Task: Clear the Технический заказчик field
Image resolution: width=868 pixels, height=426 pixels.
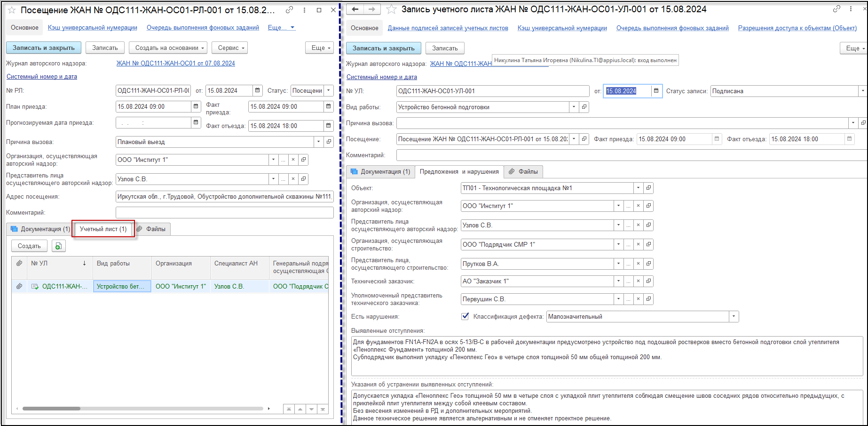Action: coord(638,281)
